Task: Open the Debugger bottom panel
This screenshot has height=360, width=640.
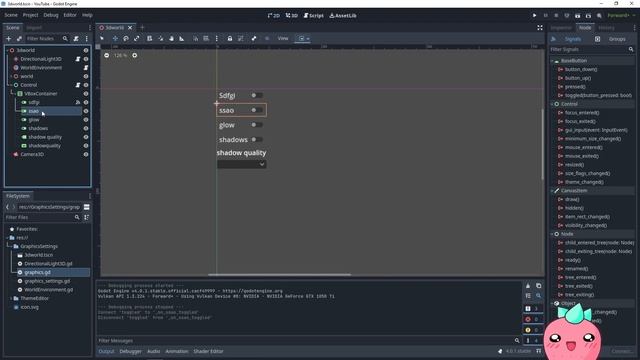Action: click(x=131, y=351)
